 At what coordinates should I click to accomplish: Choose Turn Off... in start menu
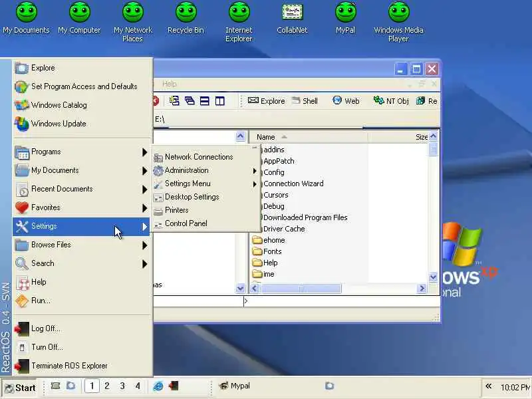(81, 347)
